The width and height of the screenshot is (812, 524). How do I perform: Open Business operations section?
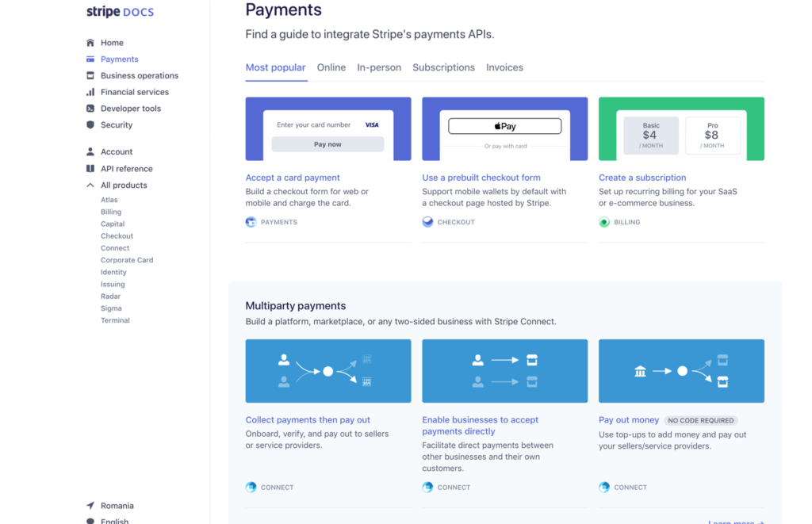point(140,75)
